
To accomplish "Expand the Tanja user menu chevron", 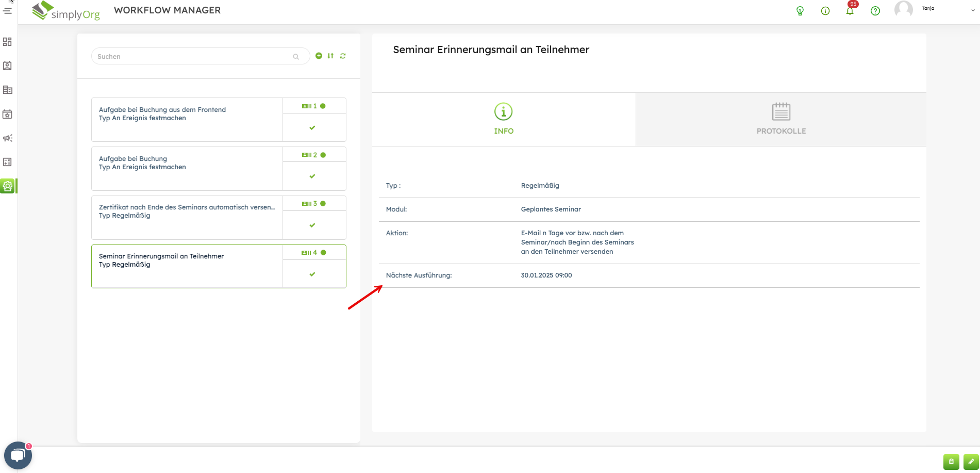I will point(973,10).
